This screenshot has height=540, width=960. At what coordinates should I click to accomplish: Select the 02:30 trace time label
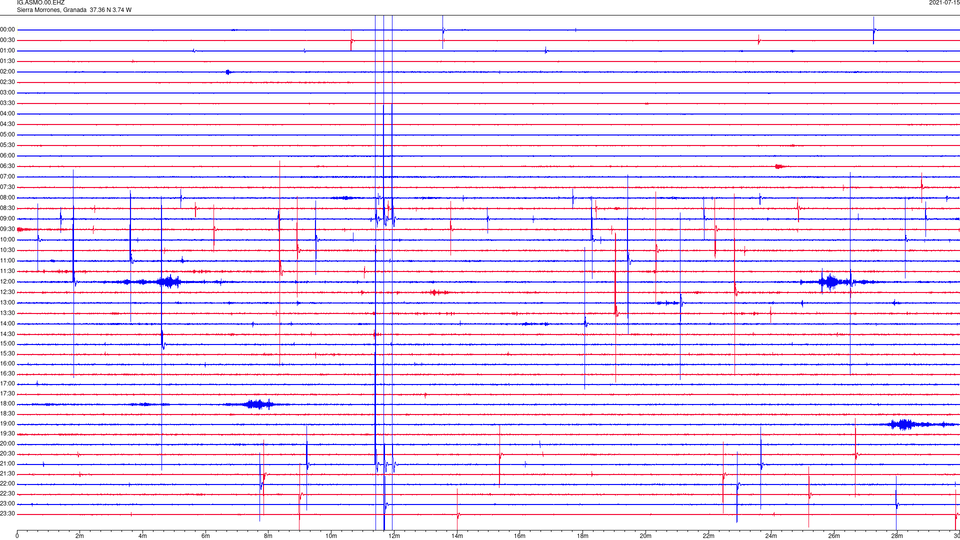tap(8, 82)
